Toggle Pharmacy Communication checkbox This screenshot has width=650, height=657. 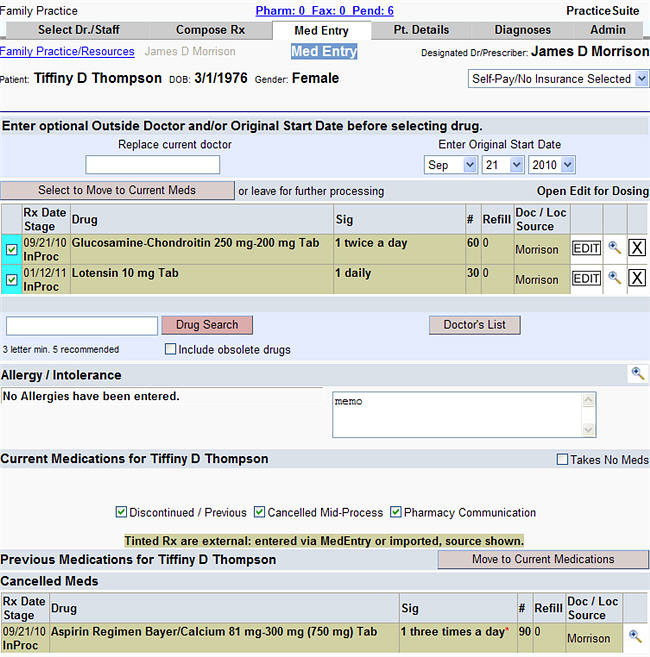[x=396, y=512]
